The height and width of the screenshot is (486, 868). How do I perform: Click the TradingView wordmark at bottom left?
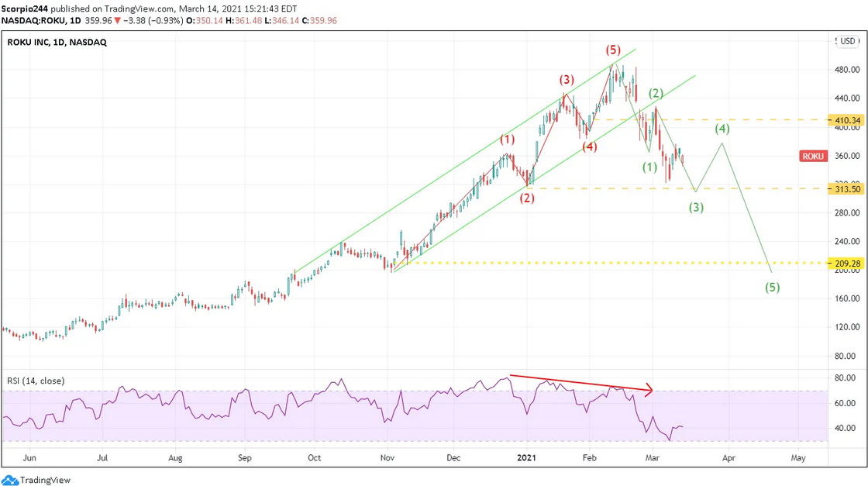click(46, 480)
